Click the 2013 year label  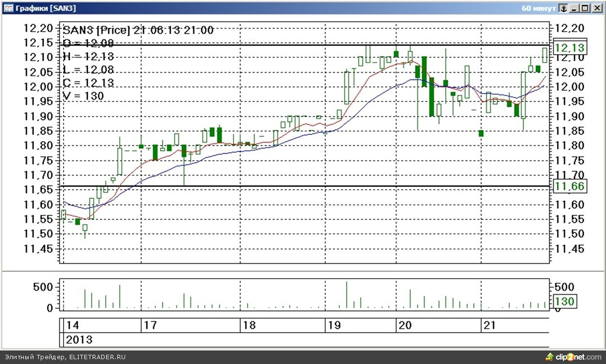[x=79, y=340]
